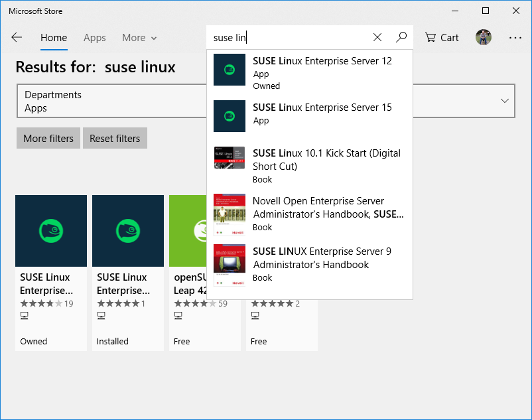The height and width of the screenshot is (420, 532).
Task: Click Kick Start book cover thumbnail
Action: [x=230, y=158]
